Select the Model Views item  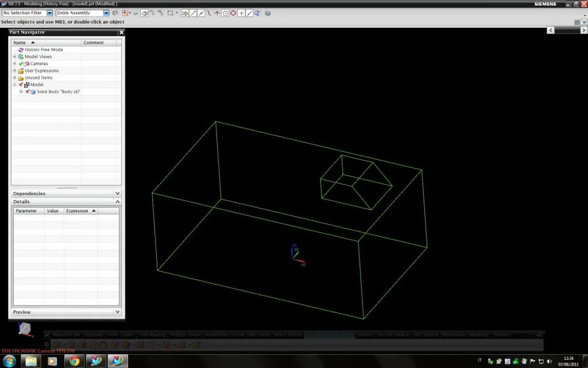pyautogui.click(x=38, y=57)
